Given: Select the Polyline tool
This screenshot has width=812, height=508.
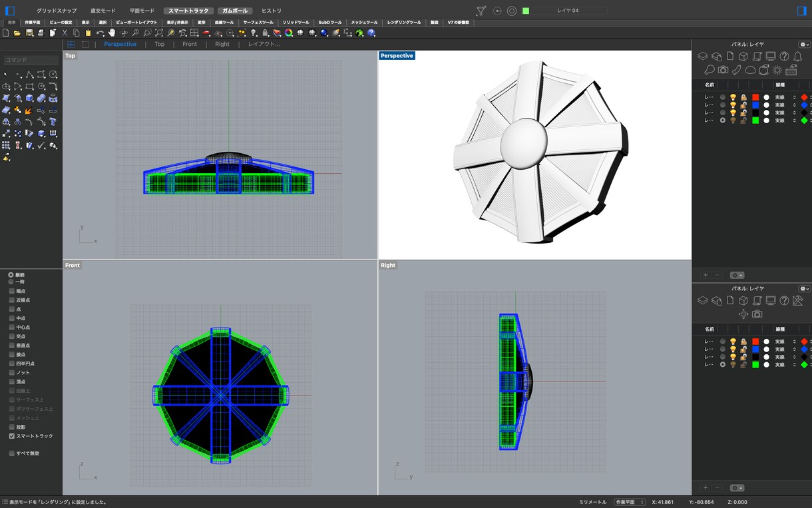Looking at the screenshot, I should (x=30, y=75).
